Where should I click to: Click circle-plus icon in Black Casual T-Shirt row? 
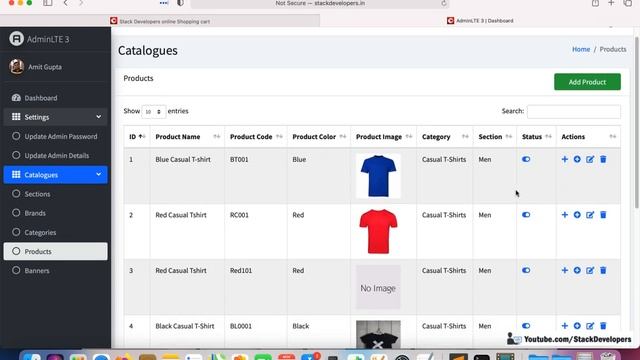coord(577,326)
